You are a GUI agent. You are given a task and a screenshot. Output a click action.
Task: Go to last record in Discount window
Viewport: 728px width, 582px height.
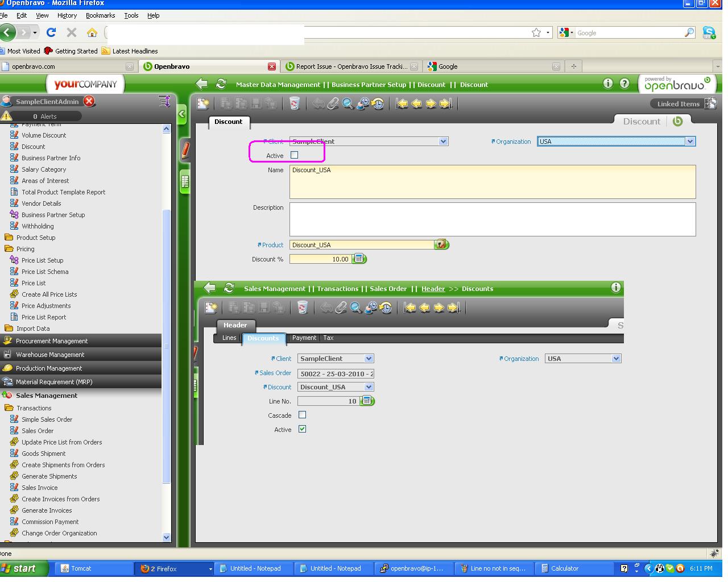446,103
